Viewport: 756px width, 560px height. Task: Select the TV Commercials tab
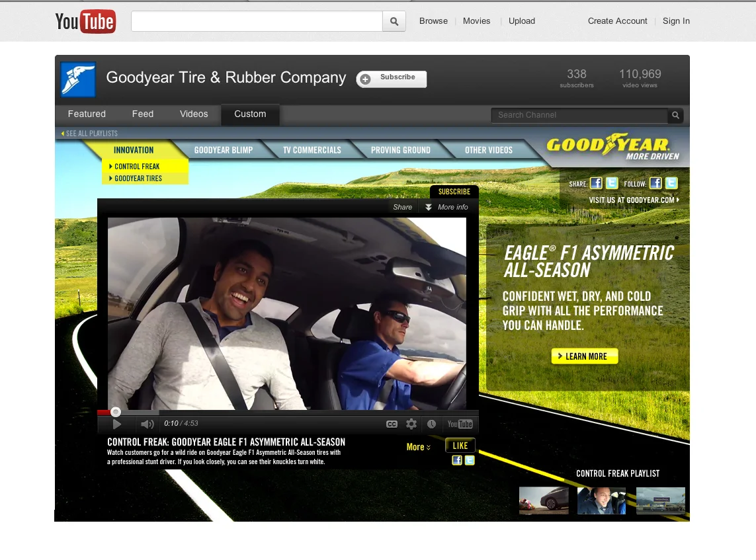click(312, 150)
